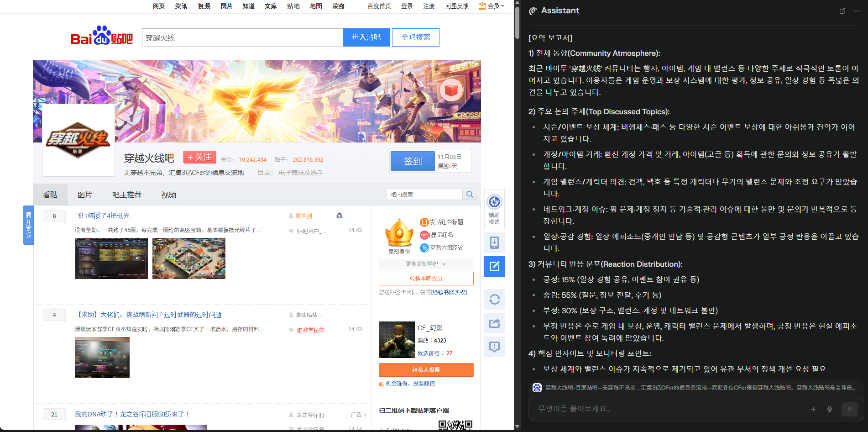
Task: Click 电子竞技及选手 category link
Action: click(x=301, y=173)
